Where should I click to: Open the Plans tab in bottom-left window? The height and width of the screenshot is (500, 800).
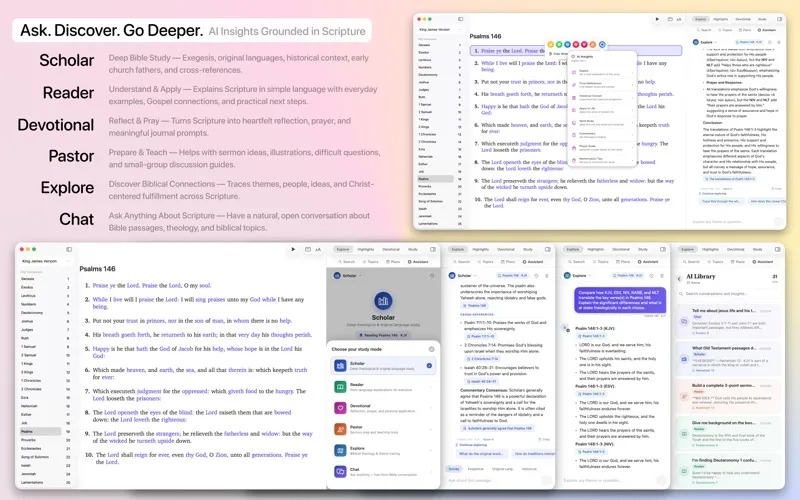click(x=393, y=262)
